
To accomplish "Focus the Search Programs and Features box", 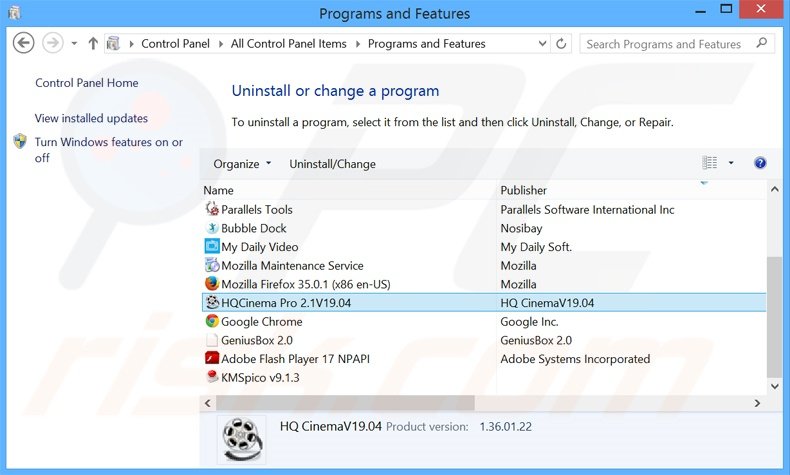I will pyautogui.click(x=677, y=44).
